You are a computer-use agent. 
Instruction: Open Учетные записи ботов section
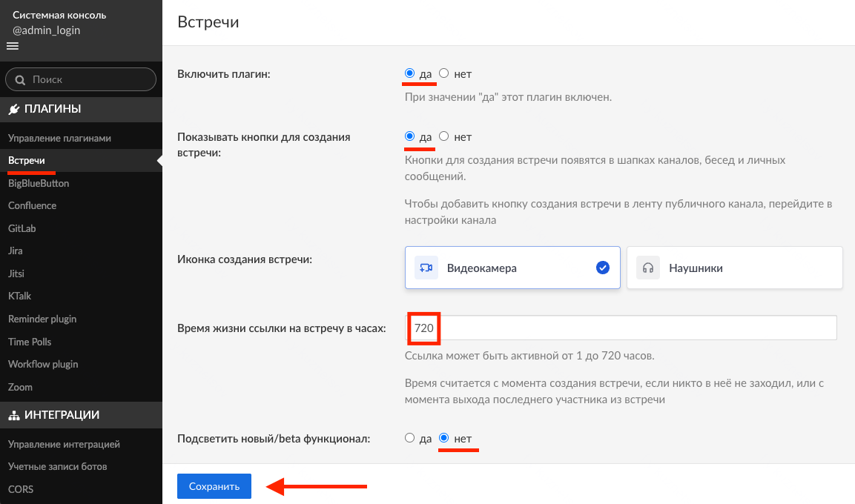click(x=57, y=467)
